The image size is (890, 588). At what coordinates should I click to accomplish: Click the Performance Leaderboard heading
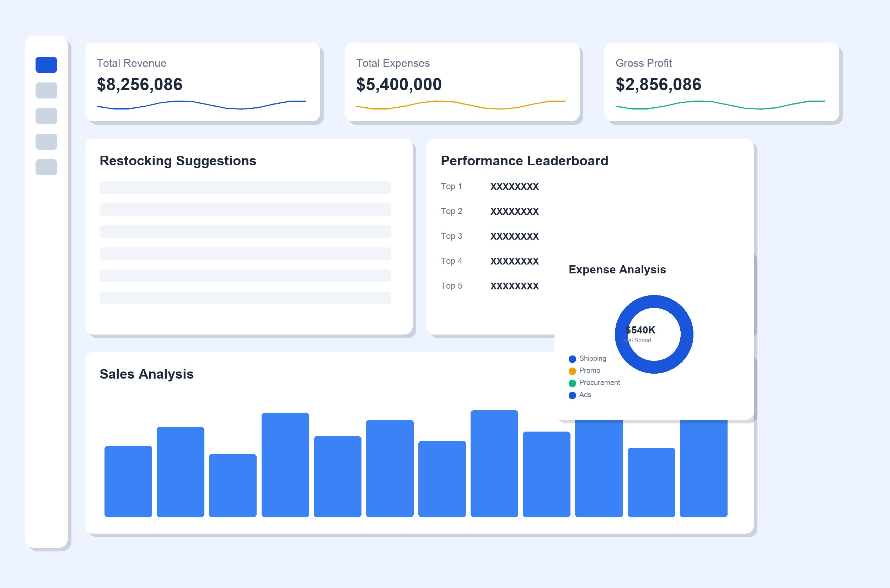point(525,161)
